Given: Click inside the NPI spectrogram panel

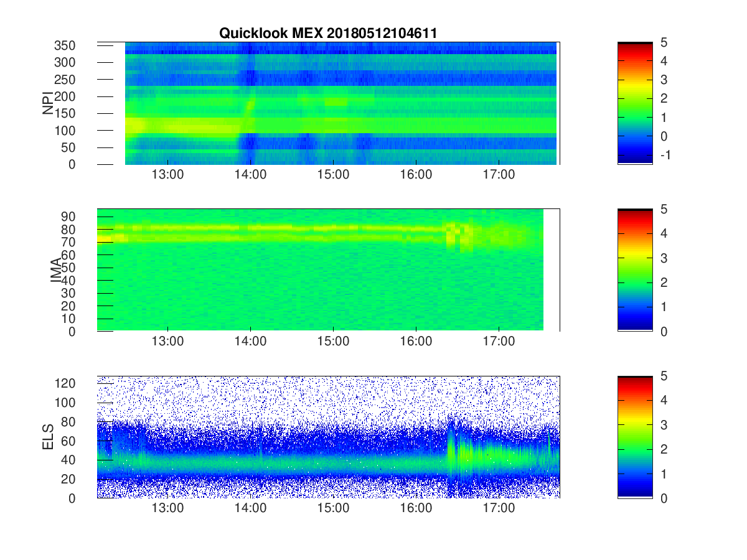Looking at the screenshot, I should pos(328,103).
